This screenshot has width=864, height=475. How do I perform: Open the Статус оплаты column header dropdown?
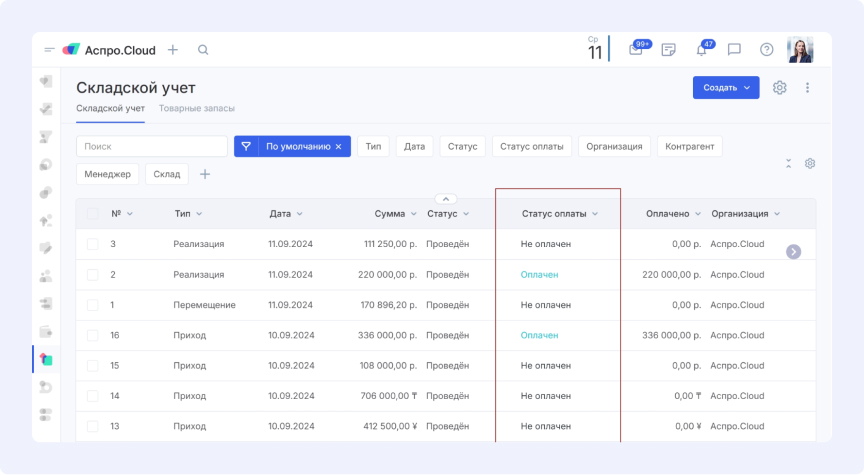coord(595,214)
